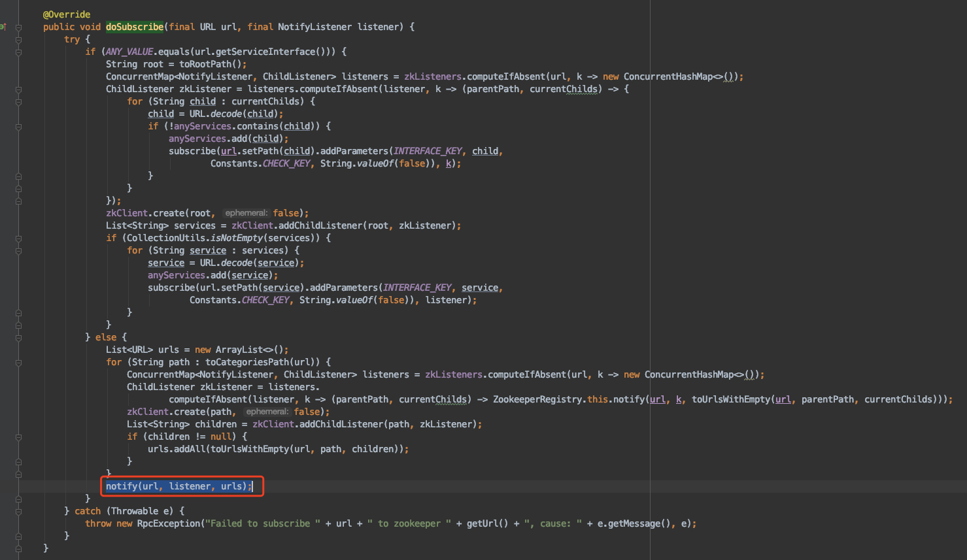Click List<String> services declaration
The image size is (967, 560).
click(161, 225)
